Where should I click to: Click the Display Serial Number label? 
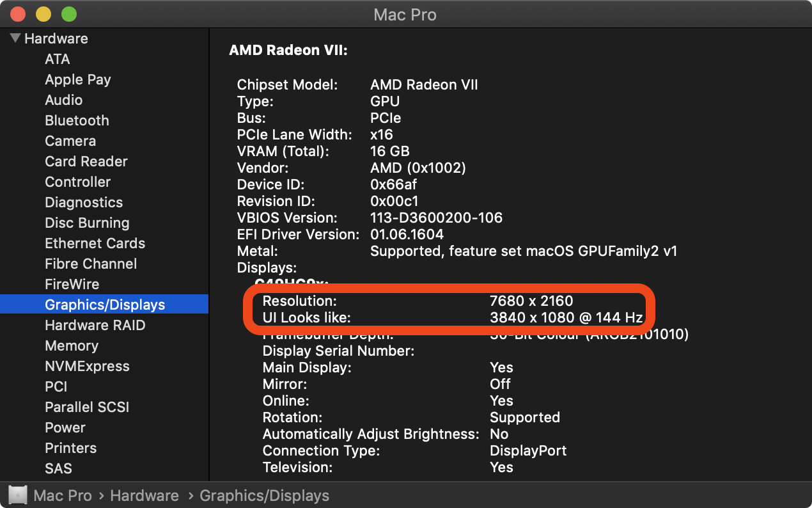coord(339,351)
